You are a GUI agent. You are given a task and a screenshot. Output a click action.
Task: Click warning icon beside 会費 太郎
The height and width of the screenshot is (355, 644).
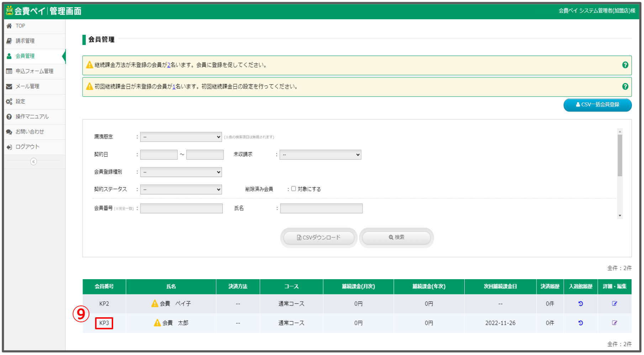tap(157, 323)
